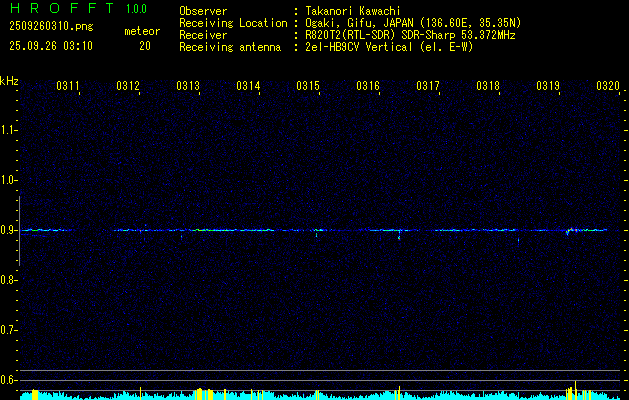Click the version number 1.0.0
This screenshot has height=400, width=629.
tap(136, 9)
